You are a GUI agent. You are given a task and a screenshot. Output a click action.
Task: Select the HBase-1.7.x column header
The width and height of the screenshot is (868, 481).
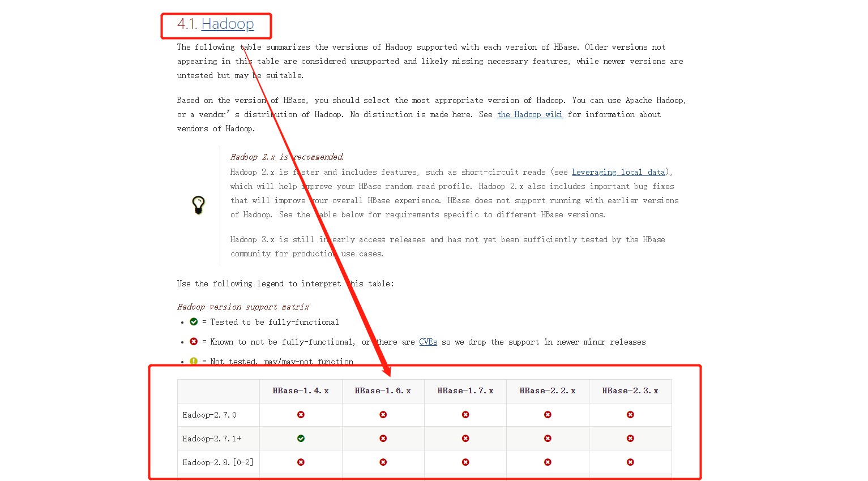pyautogui.click(x=465, y=391)
